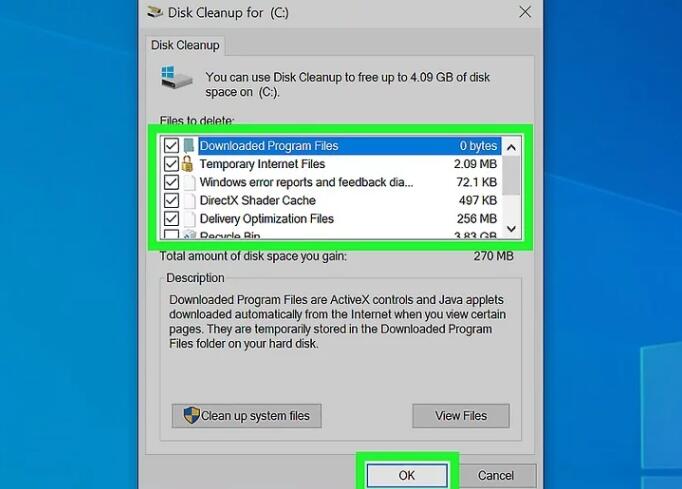
Task: Click the file icon beside Windows error reports
Action: [x=189, y=182]
